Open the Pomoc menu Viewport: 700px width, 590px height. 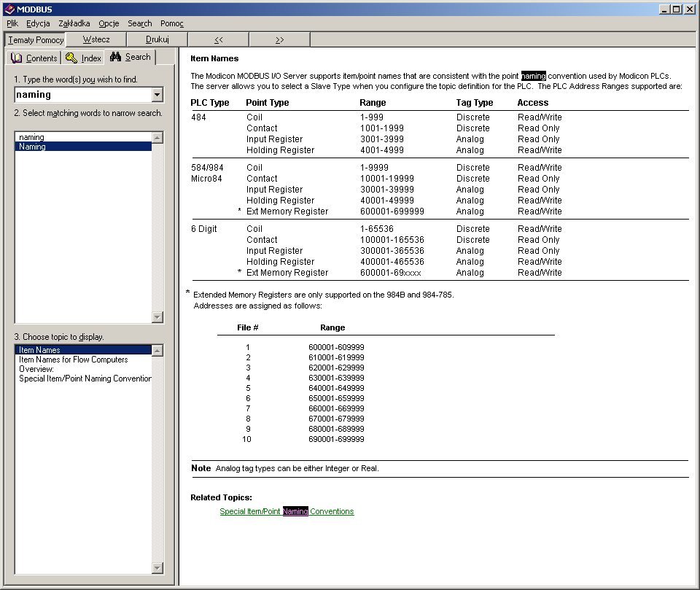[172, 23]
